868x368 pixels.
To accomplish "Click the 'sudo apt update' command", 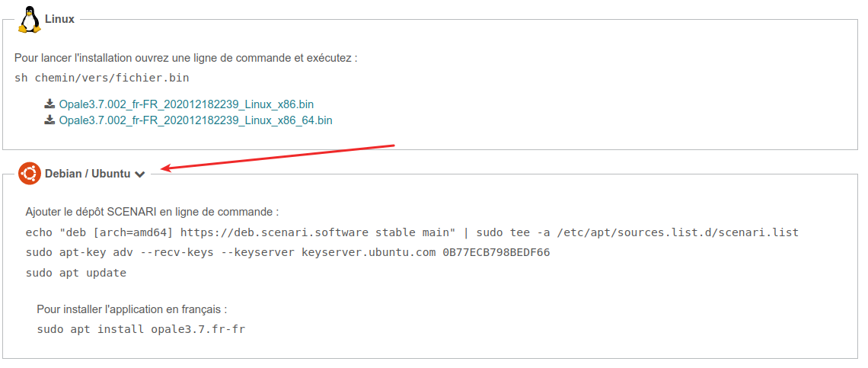I will pyautogui.click(x=76, y=274).
